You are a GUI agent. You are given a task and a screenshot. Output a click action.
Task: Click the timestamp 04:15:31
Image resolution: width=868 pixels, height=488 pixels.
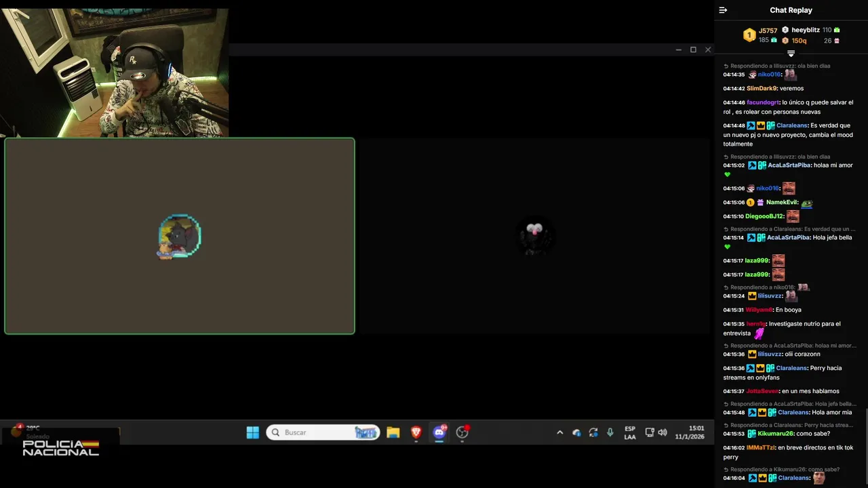coord(734,310)
